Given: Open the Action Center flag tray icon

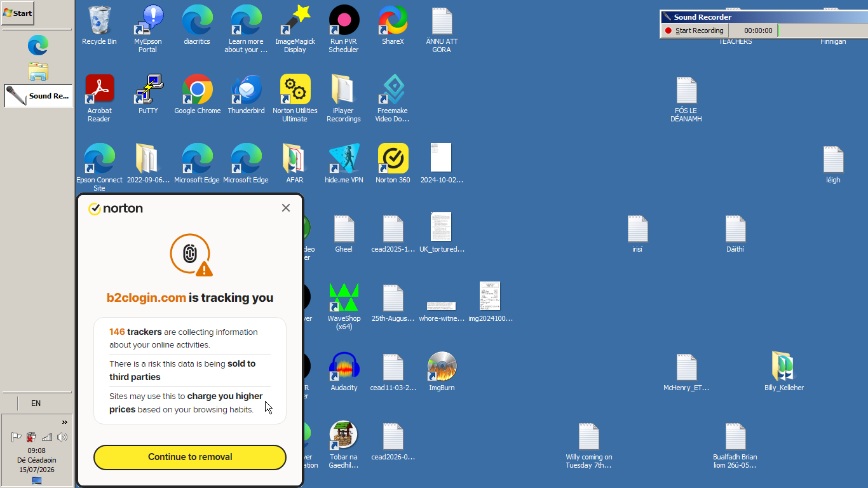Looking at the screenshot, I should tap(17, 437).
